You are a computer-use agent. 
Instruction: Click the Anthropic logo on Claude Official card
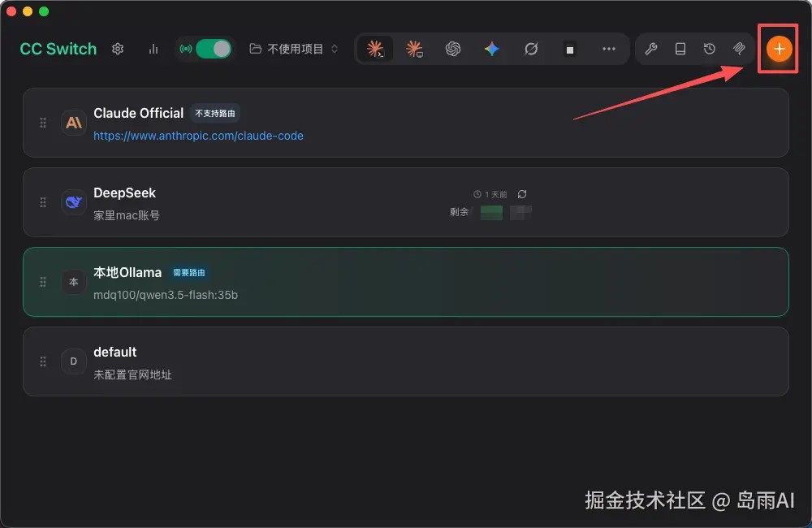pyautogui.click(x=74, y=123)
